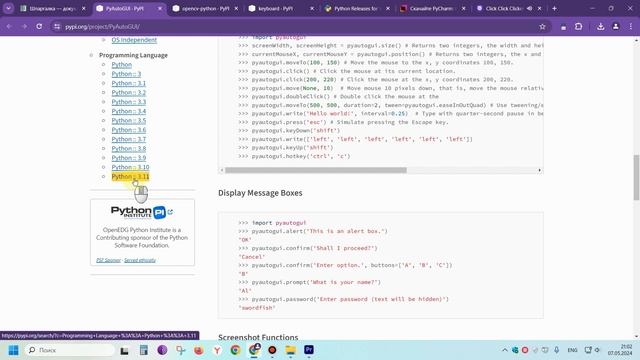Switch the ENG input language indicator
Image resolution: width=640 pixels, height=360 pixels.
coord(572,350)
